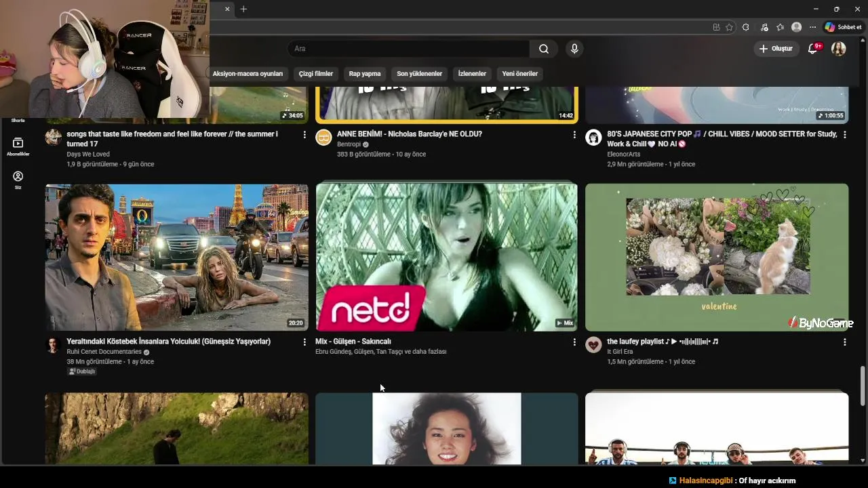
Task: Open browser extensions puzzle icon
Action: coord(745,27)
